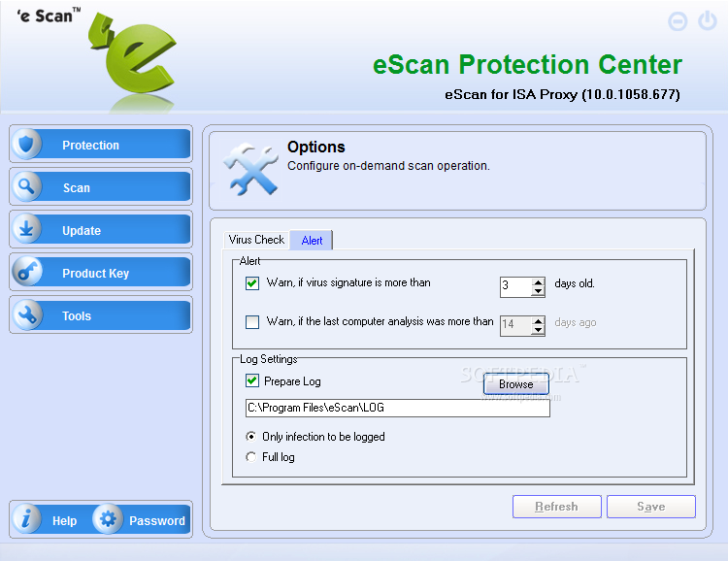This screenshot has height=561, width=728.
Task: Click the eScan Protection Center title
Action: tap(527, 64)
